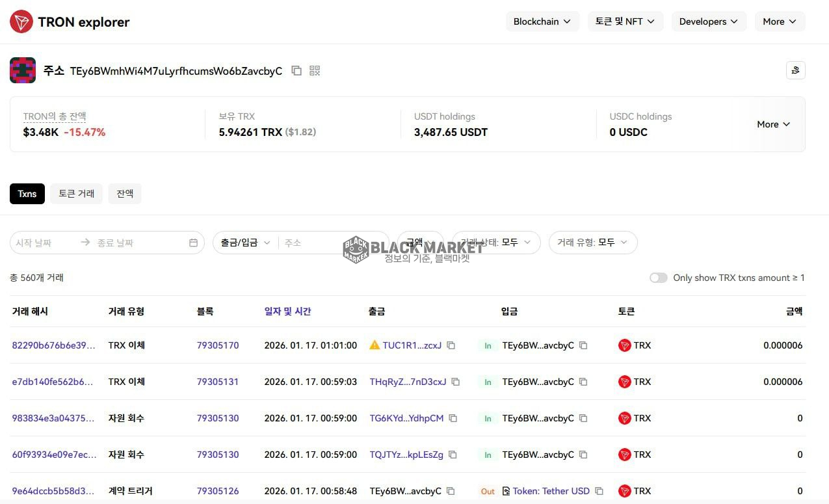Screen dimensions: 829x504
Task: Open the calendar date picker icon
Action: [x=193, y=243]
